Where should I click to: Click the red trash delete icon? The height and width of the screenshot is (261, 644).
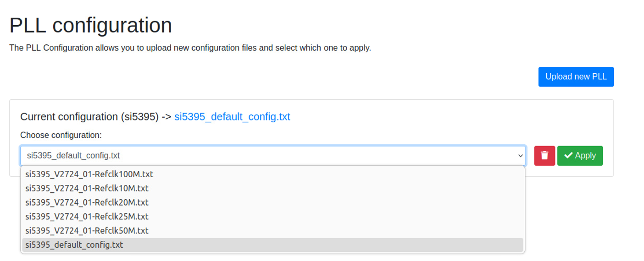[544, 156]
